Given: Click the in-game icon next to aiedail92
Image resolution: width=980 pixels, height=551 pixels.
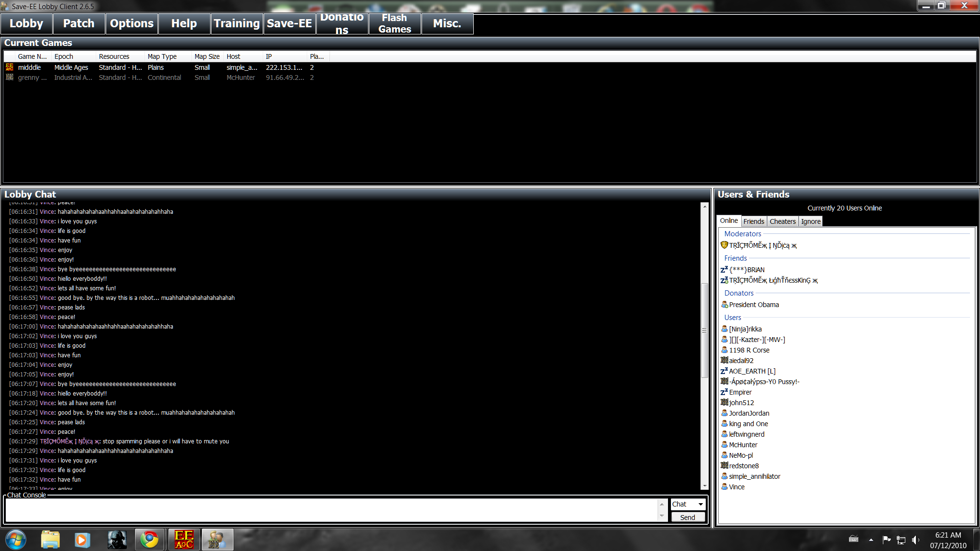Looking at the screenshot, I should [x=724, y=360].
